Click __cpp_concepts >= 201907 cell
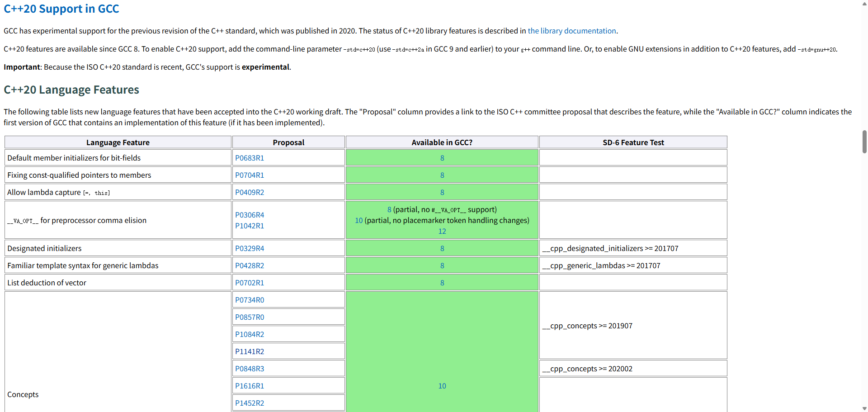 (x=633, y=326)
